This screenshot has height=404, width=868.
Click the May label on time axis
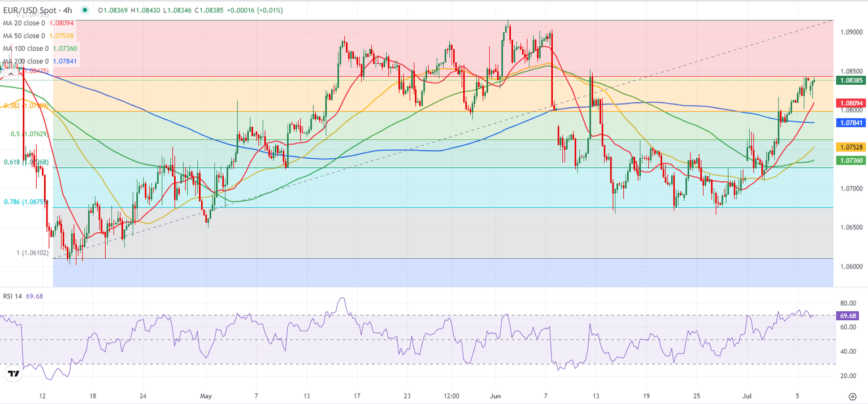click(206, 396)
